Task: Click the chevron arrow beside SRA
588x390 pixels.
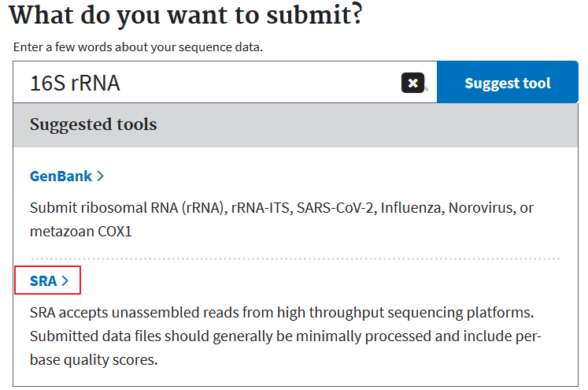Action: [x=65, y=280]
